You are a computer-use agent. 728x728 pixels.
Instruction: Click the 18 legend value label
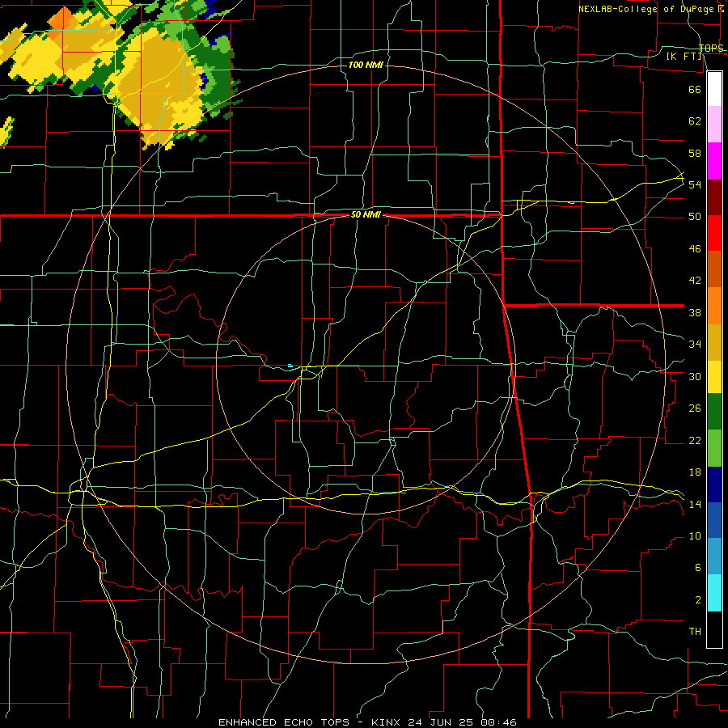point(695,472)
